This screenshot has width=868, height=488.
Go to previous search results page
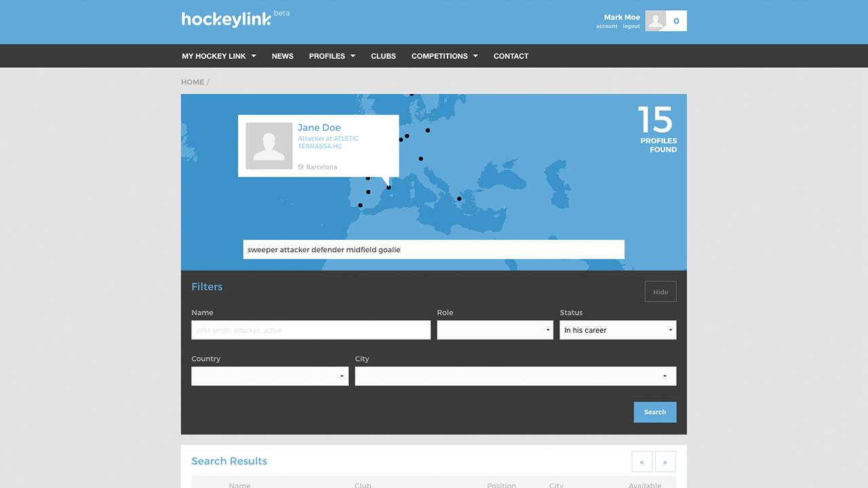(x=642, y=462)
